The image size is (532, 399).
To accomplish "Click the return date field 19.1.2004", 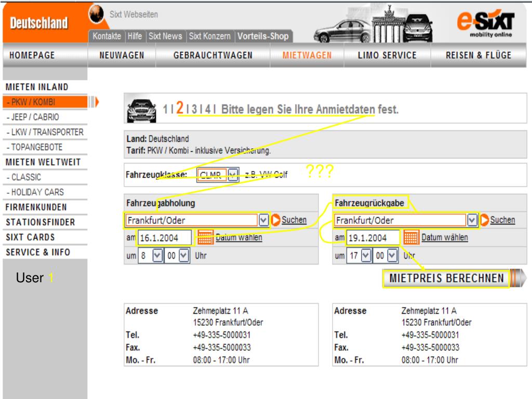I will click(x=373, y=238).
